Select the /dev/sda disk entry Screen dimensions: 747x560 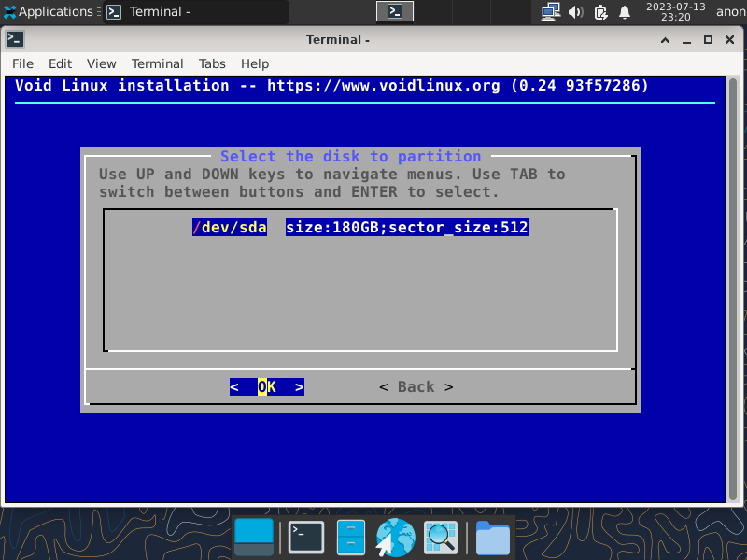tap(230, 227)
